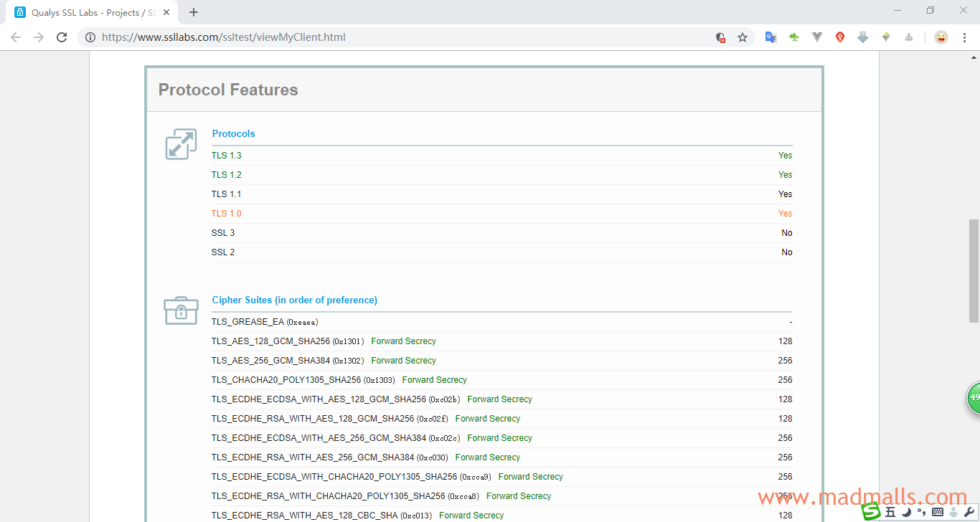
Task: Bookmark this page with the star icon
Action: tap(743, 37)
